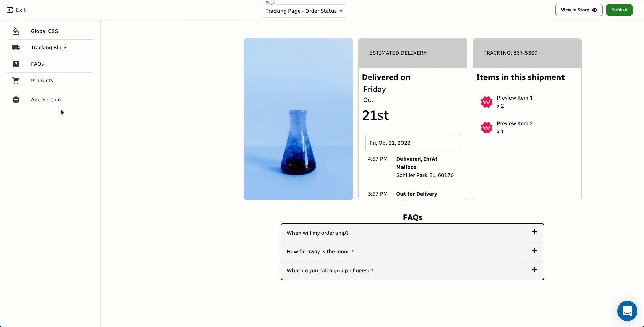Click the 'Out for Delivery' status
Screen dimensions: 644x327
click(417, 194)
